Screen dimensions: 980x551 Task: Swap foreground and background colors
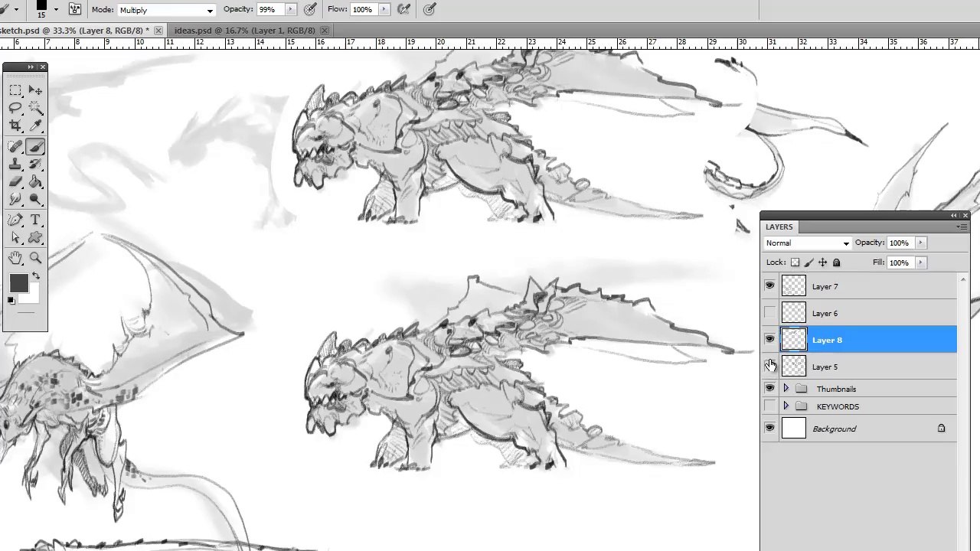pos(35,276)
